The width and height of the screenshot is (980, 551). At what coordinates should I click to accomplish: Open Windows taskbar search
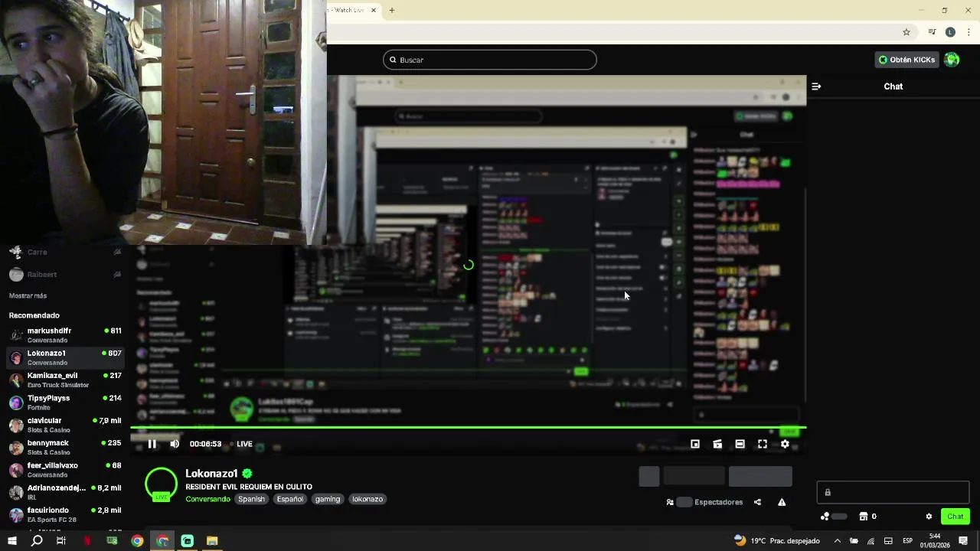[37, 540]
